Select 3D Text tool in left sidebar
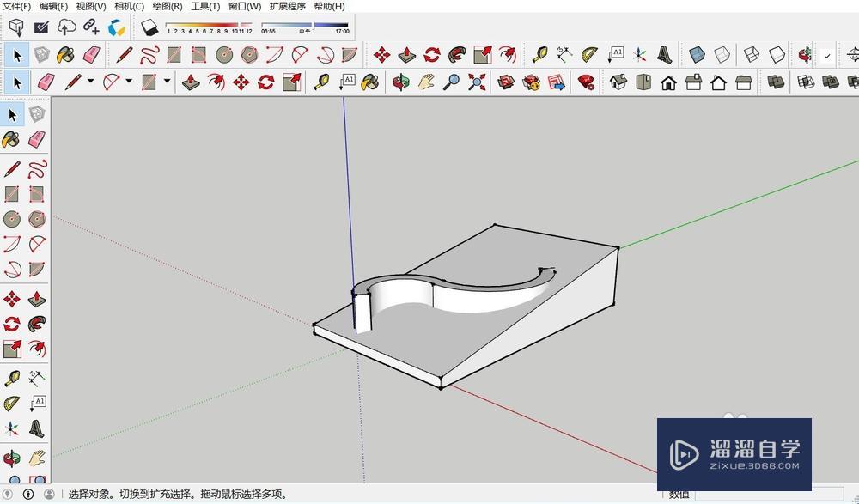This screenshot has height=504, width=859. point(37,429)
